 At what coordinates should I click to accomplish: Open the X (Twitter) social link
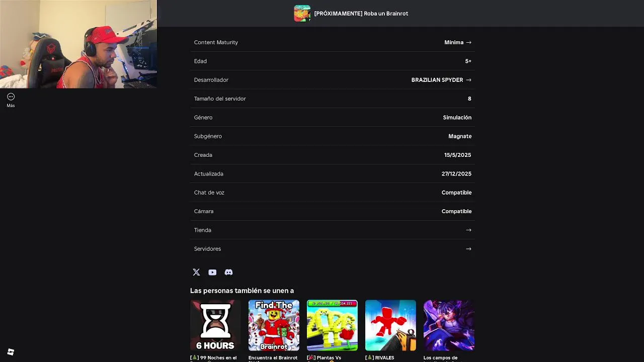click(x=196, y=272)
